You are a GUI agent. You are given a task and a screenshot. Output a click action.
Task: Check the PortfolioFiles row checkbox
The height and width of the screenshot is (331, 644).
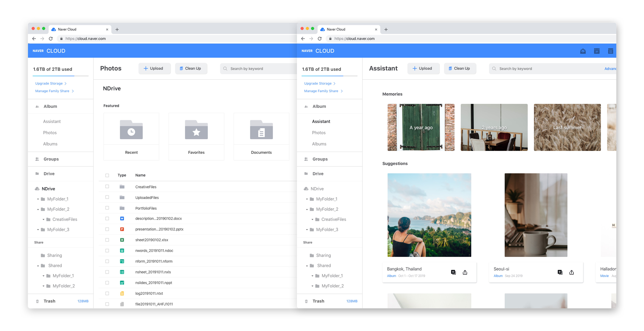click(x=107, y=208)
